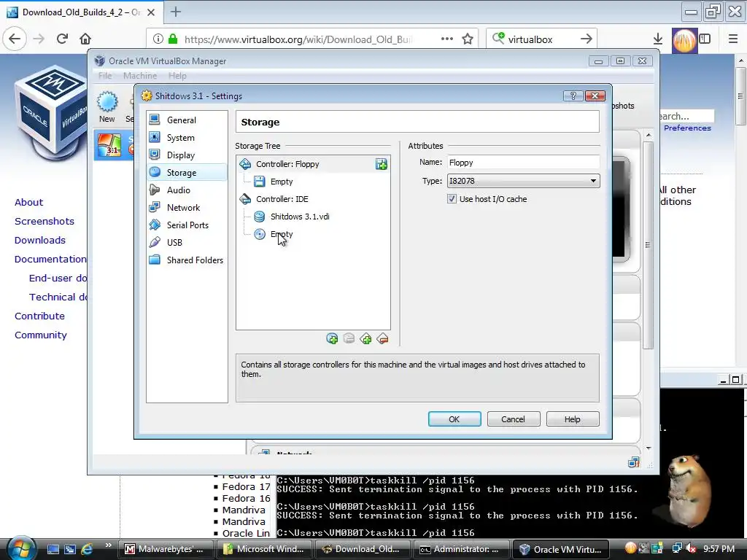Screen dimensions: 747x560
Task: Click the add attachment icon below Storage Tree
Action: coord(332,338)
